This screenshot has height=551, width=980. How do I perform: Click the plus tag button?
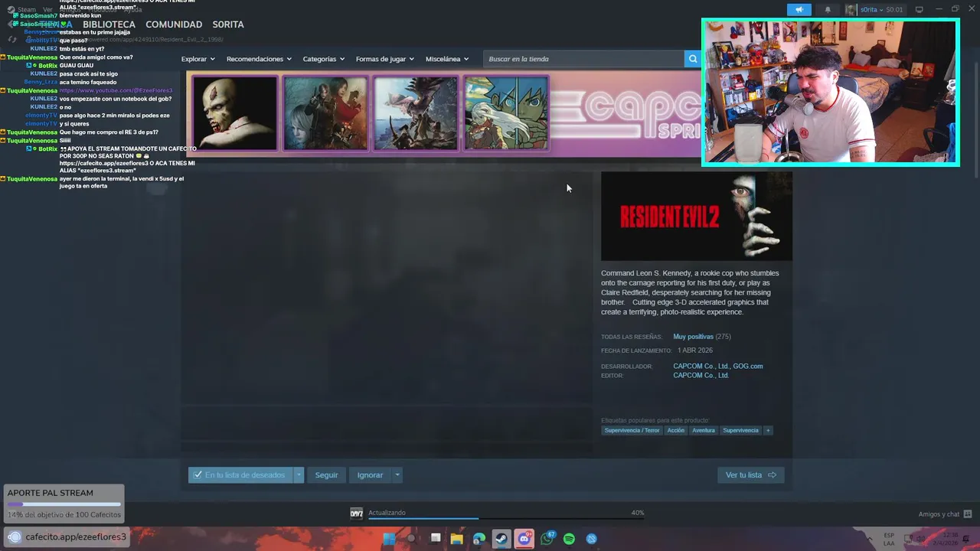coord(768,430)
